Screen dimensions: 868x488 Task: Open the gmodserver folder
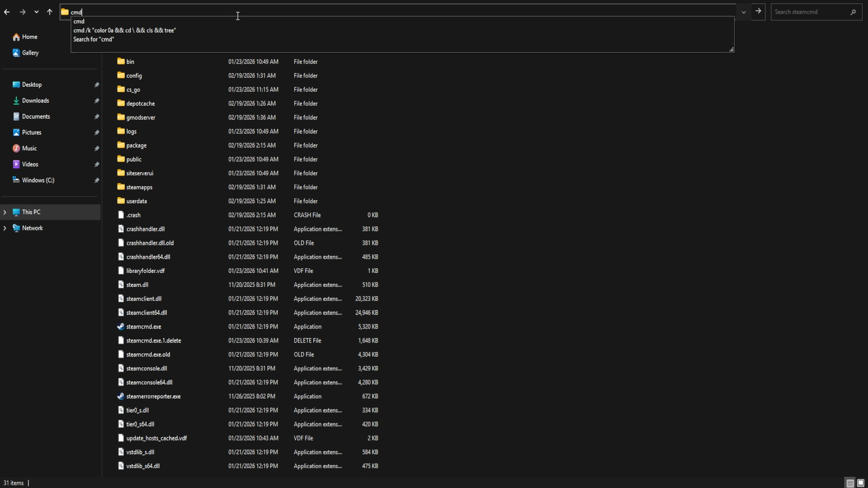point(141,117)
